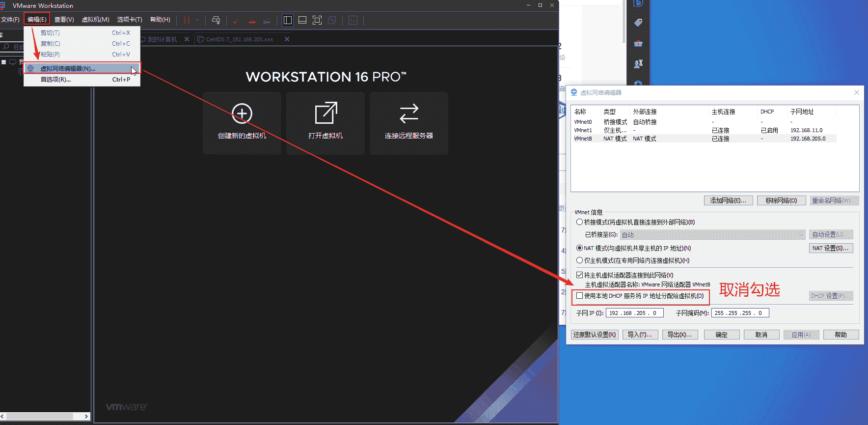Open the power button dropdown arrow

click(x=197, y=20)
